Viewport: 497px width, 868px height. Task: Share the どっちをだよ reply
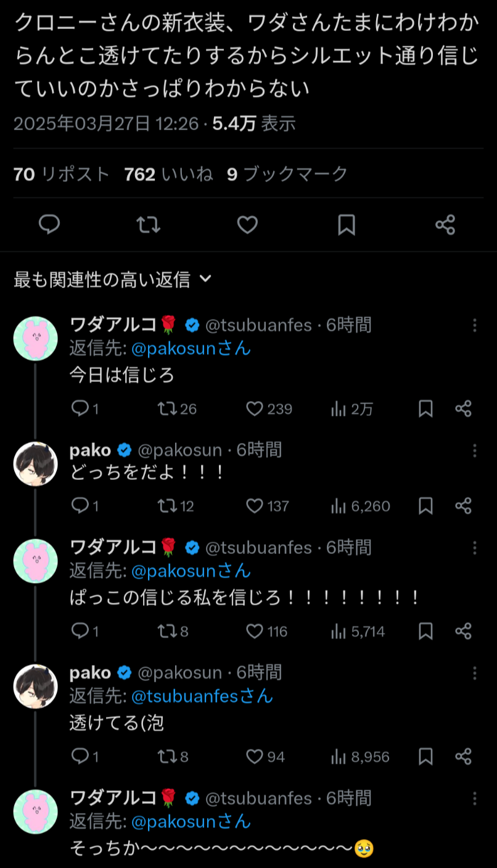coord(464,506)
